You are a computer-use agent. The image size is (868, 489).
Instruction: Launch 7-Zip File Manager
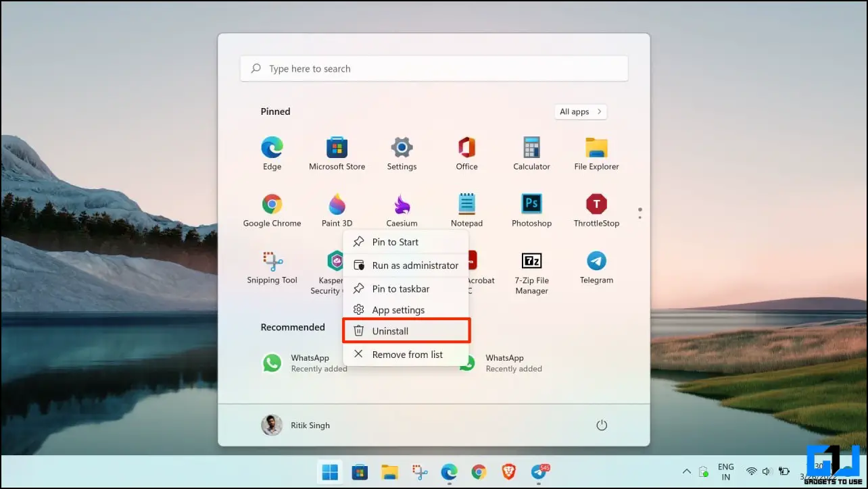(x=531, y=273)
